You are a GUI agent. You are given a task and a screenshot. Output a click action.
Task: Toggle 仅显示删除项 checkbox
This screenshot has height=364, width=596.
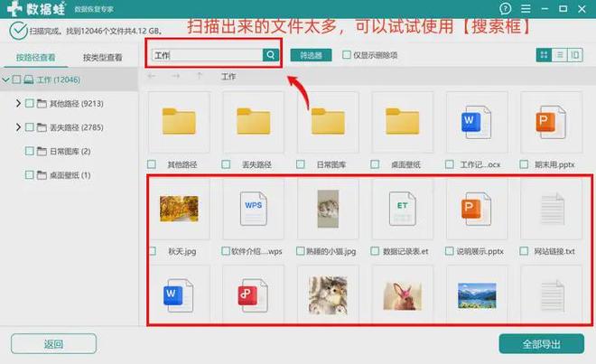tap(346, 55)
